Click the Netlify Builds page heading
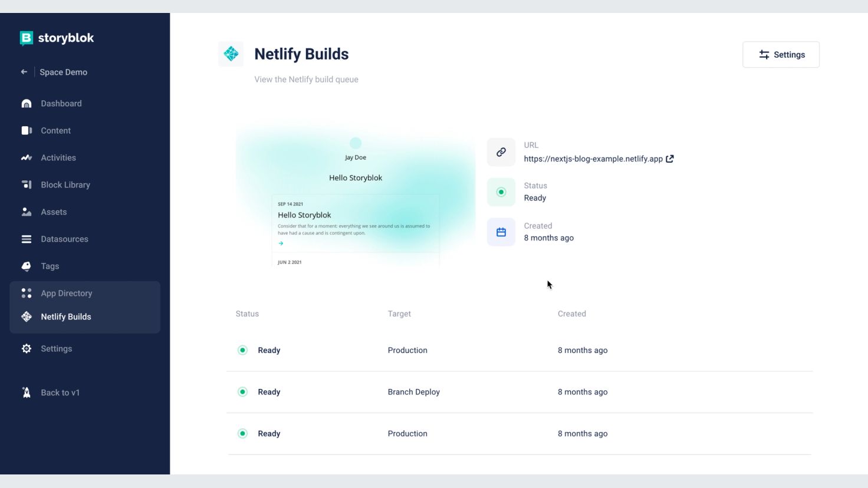Viewport: 868px width, 488px height. pyautogui.click(x=301, y=54)
